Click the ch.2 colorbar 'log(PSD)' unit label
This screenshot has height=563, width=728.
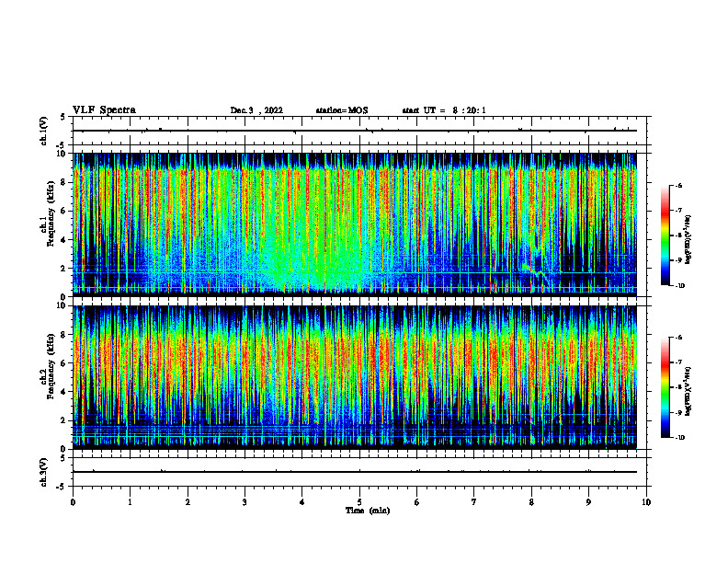point(688,392)
